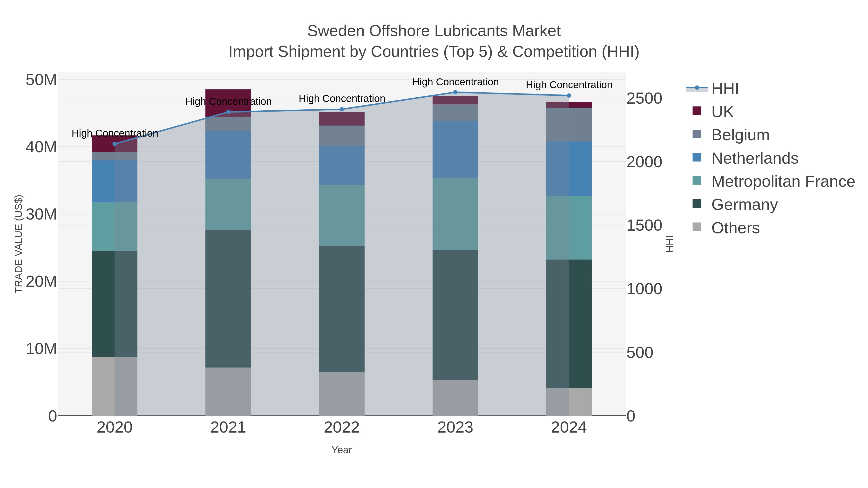Click the Metropolitan France teal legend swatch
This screenshot has height=488, width=868.
click(x=697, y=180)
